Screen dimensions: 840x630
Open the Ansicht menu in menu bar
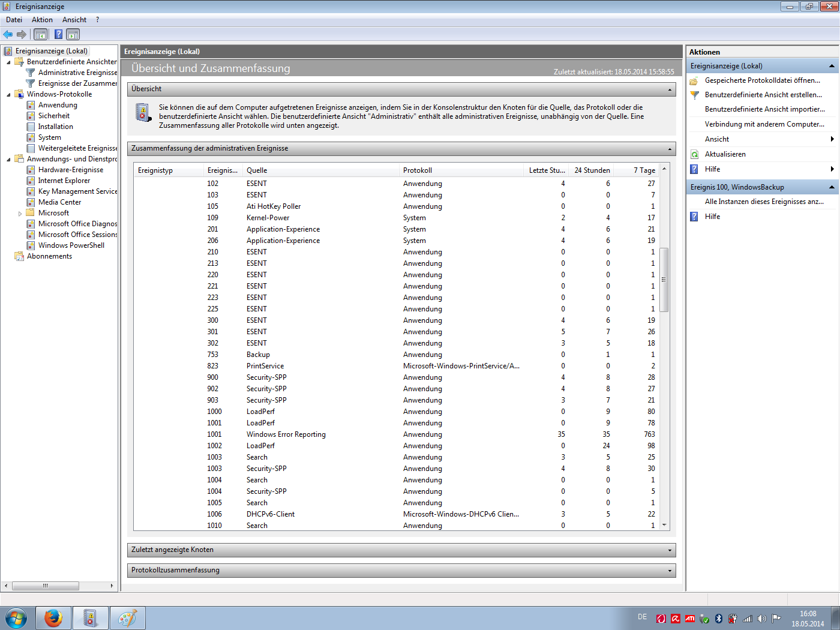pos(74,20)
